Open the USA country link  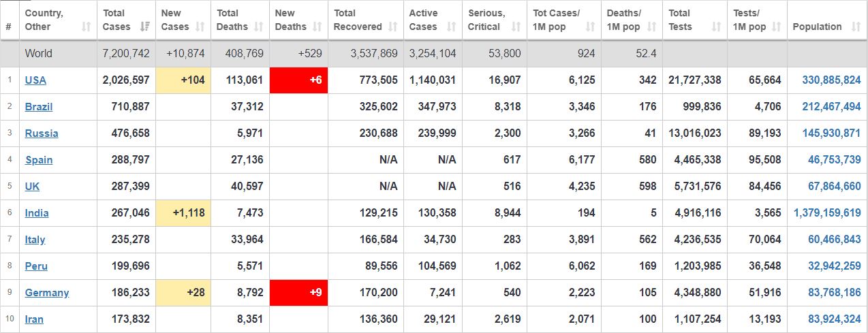pyautogui.click(x=35, y=80)
